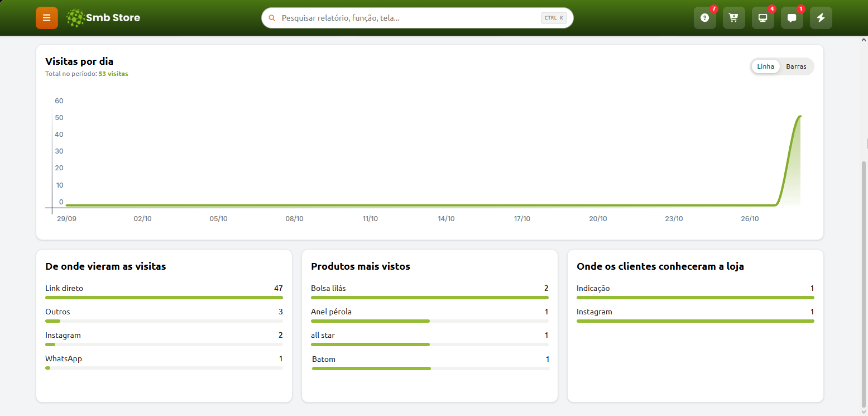
Task: Switch chart to Linha view
Action: (x=766, y=66)
